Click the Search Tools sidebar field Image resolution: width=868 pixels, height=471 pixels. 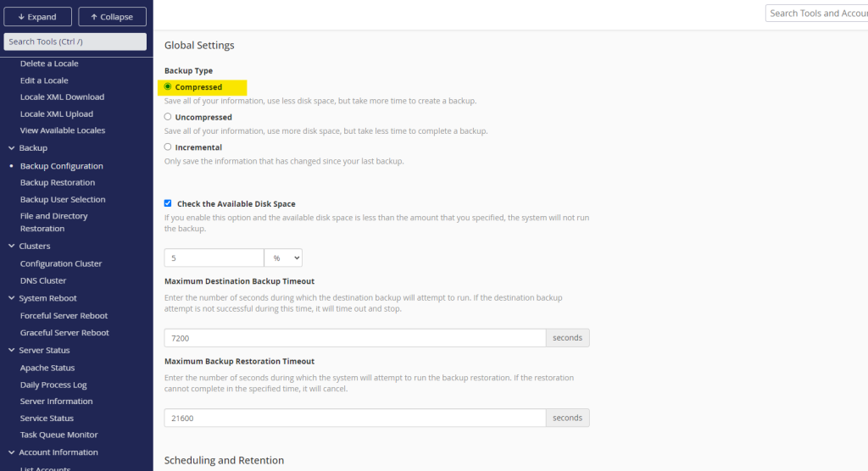(x=75, y=42)
